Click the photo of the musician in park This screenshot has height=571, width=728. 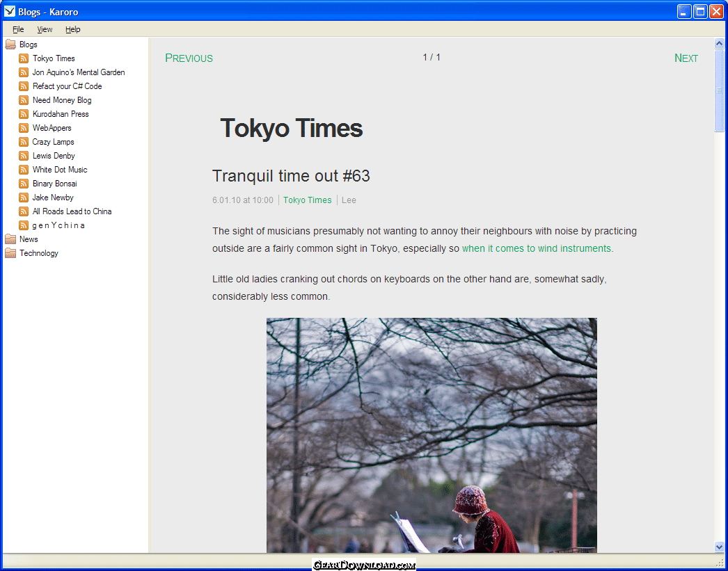pos(432,435)
